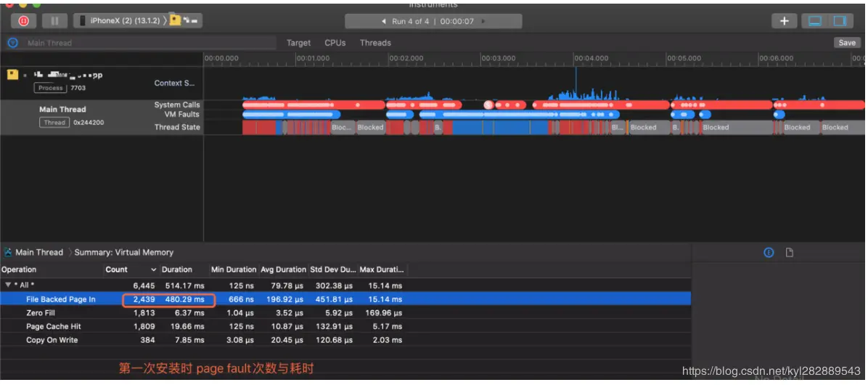This screenshot has height=385, width=868.
Task: Click timeline ruler at 00:05.000
Action: click(x=684, y=58)
